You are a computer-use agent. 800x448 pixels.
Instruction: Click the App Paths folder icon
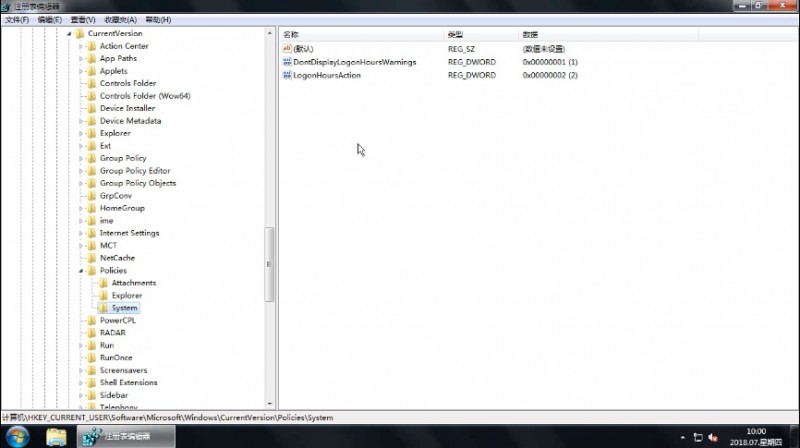click(92, 58)
